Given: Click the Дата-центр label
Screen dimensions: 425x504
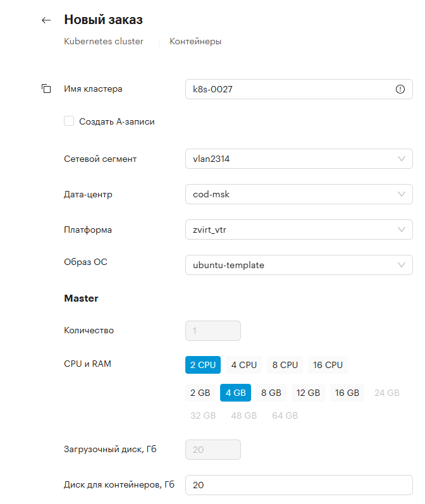Looking at the screenshot, I should [88, 194].
